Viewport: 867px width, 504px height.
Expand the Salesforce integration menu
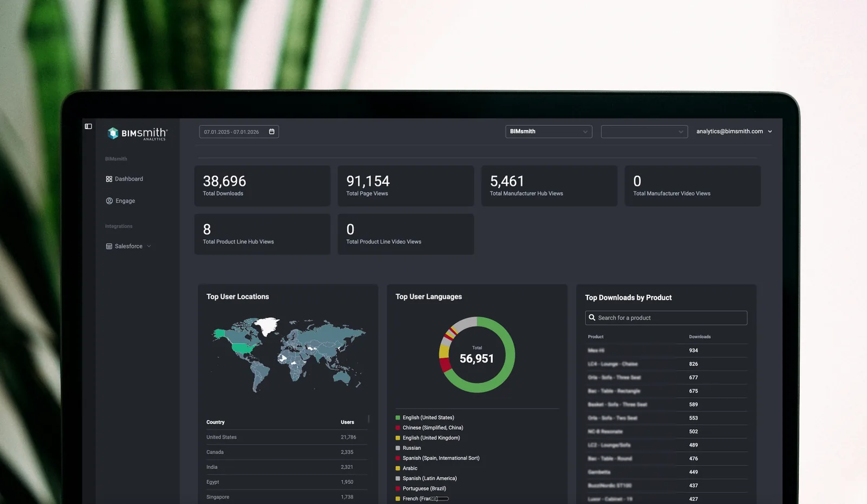tap(128, 246)
